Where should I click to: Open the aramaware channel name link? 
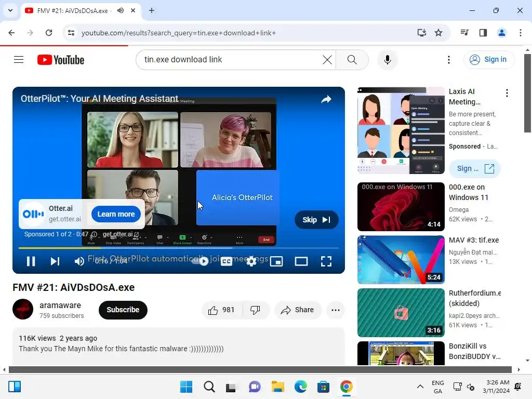60,305
